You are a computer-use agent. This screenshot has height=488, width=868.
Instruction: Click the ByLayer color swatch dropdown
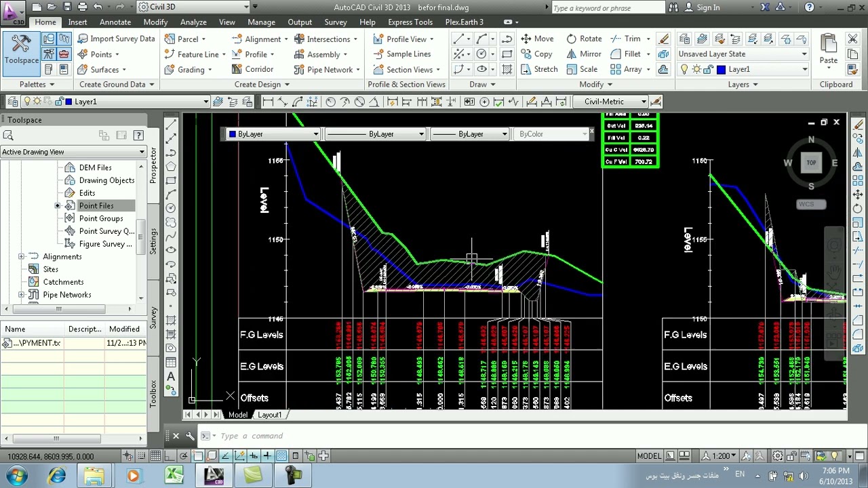273,134
